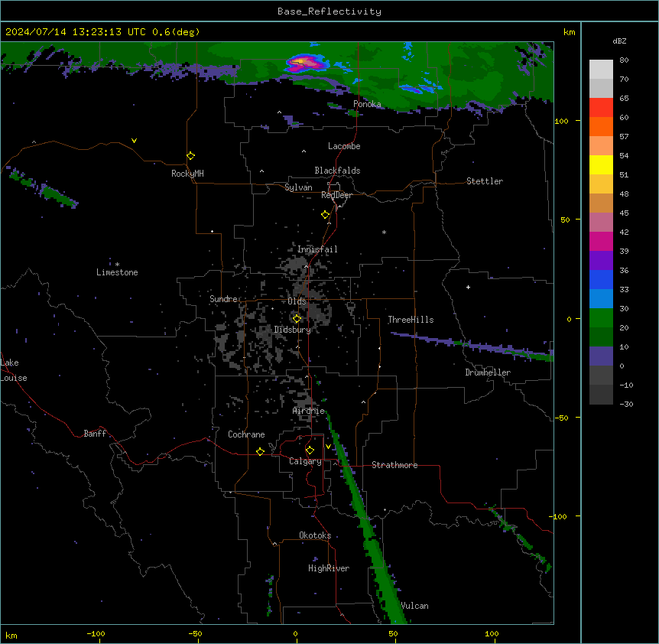659x644 pixels.
Task: Select the Drumheller label
Action: pos(488,372)
